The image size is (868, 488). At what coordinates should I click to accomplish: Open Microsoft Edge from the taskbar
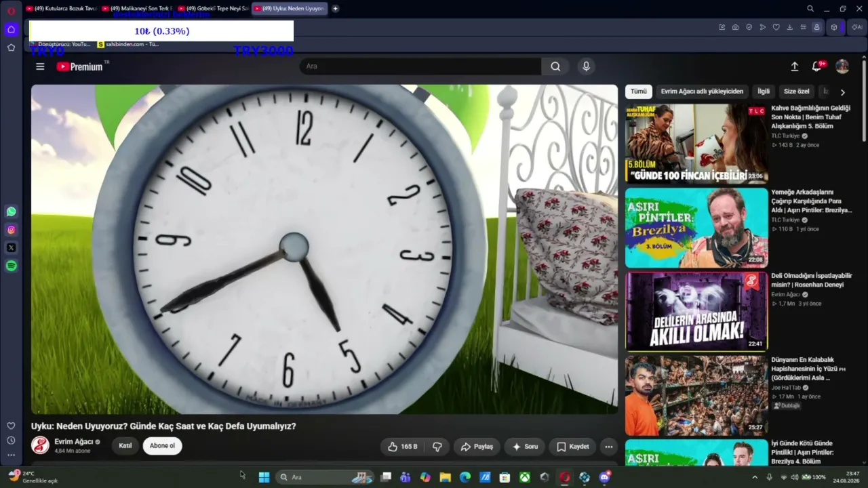point(465,477)
